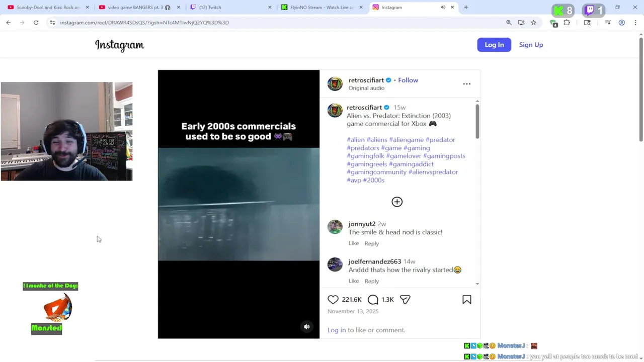This screenshot has height=362, width=644.
Task: Switch to the (13) Twitch tab
Action: pyautogui.click(x=229, y=7)
